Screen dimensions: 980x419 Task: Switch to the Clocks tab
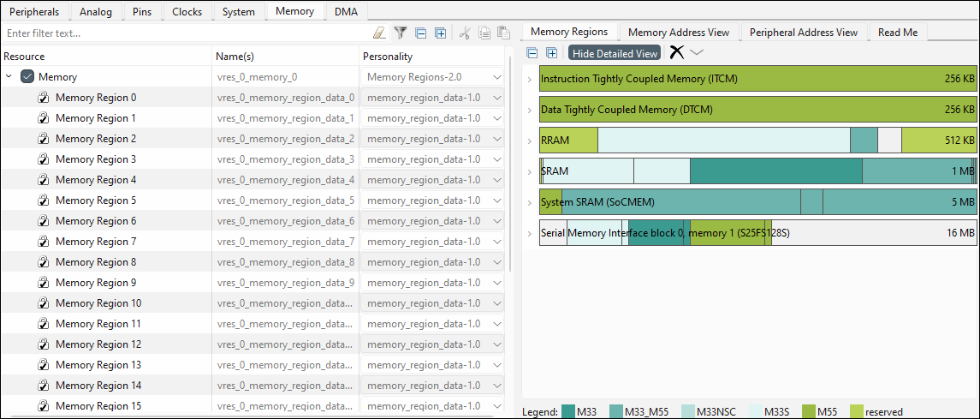click(x=187, y=12)
